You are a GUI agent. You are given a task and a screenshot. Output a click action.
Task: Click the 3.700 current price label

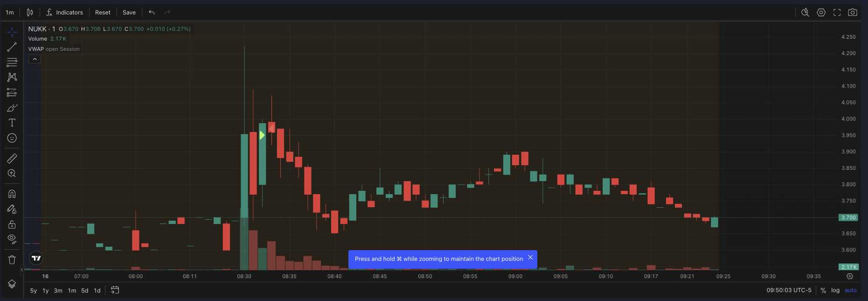pyautogui.click(x=848, y=217)
